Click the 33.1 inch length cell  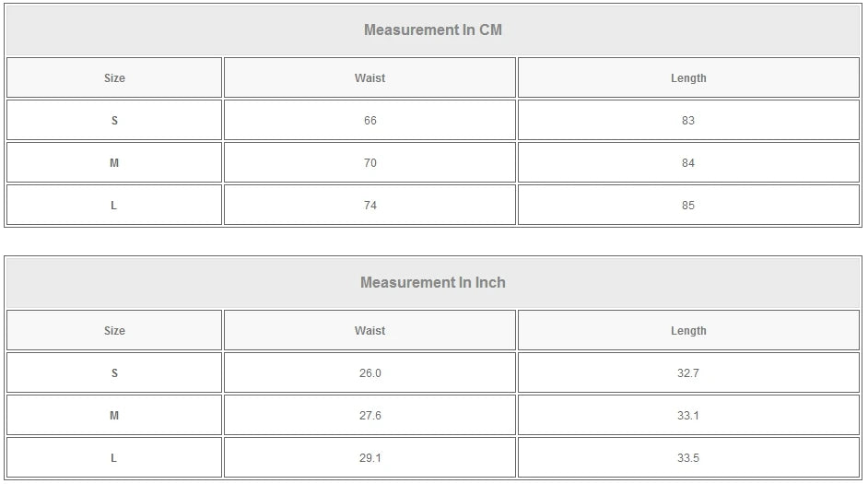(688, 416)
